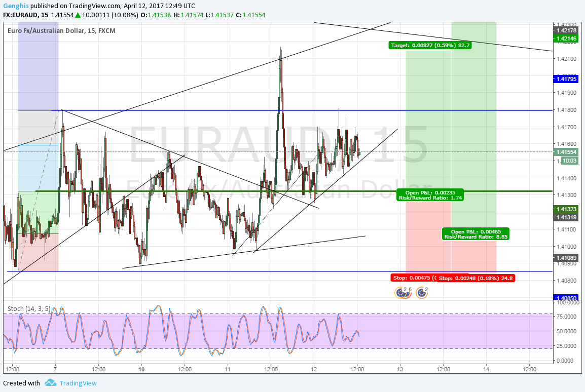585x392 pixels.
Task: Open the TradingView link in footer
Action: [78, 383]
